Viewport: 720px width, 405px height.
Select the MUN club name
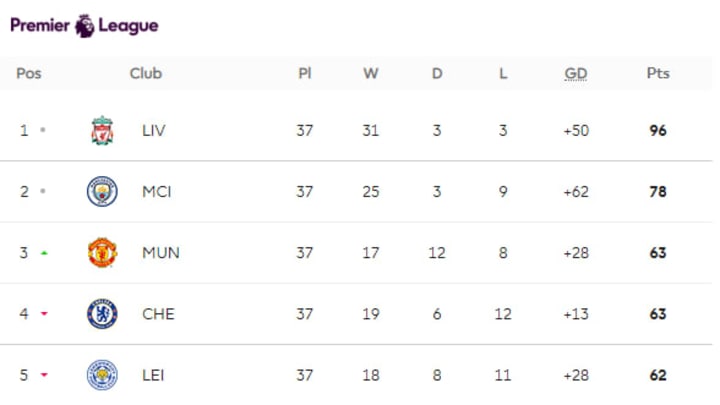[161, 253]
